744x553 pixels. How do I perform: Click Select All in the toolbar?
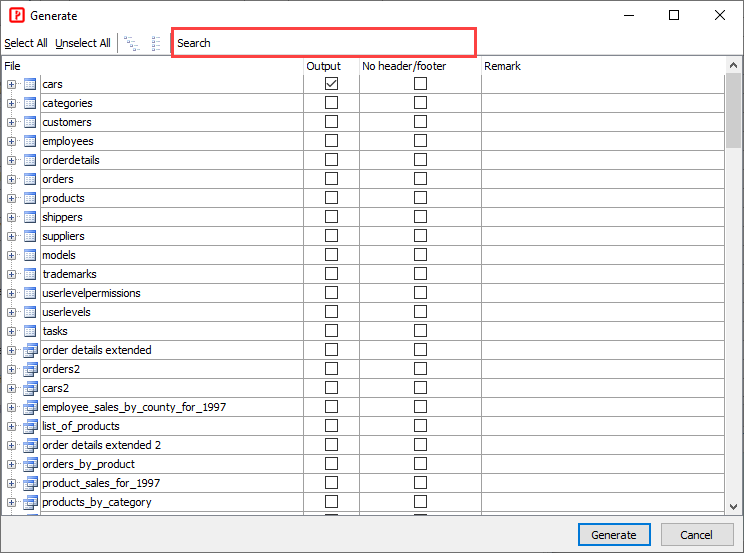[x=26, y=43]
